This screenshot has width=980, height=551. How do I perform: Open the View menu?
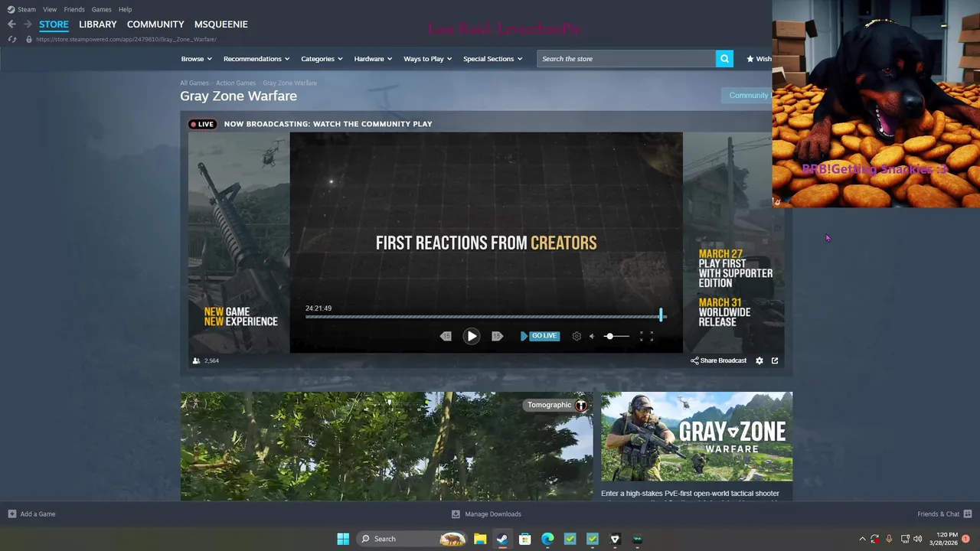50,9
